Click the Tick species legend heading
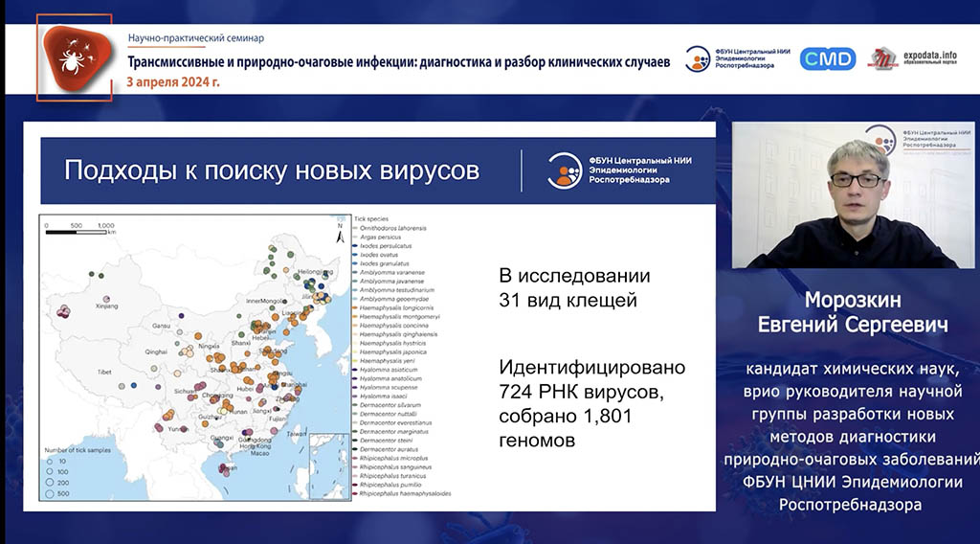The width and height of the screenshot is (980, 544). click(371, 219)
